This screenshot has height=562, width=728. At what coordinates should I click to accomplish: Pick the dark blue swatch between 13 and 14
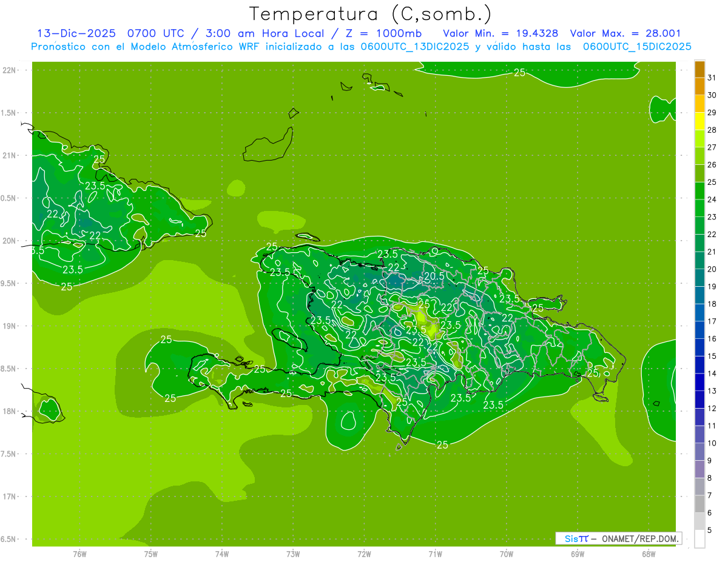(x=699, y=382)
